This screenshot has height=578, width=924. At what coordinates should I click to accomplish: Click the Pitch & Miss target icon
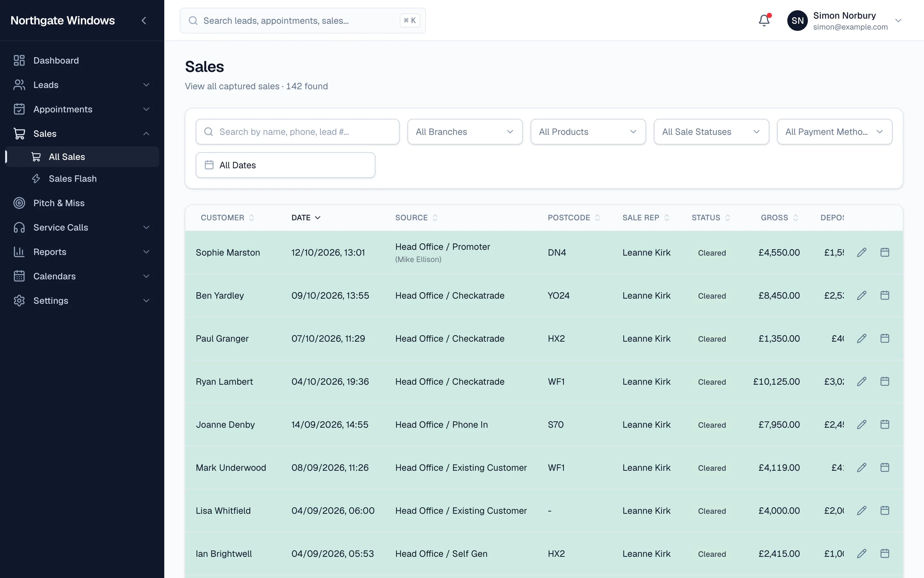tap(19, 203)
